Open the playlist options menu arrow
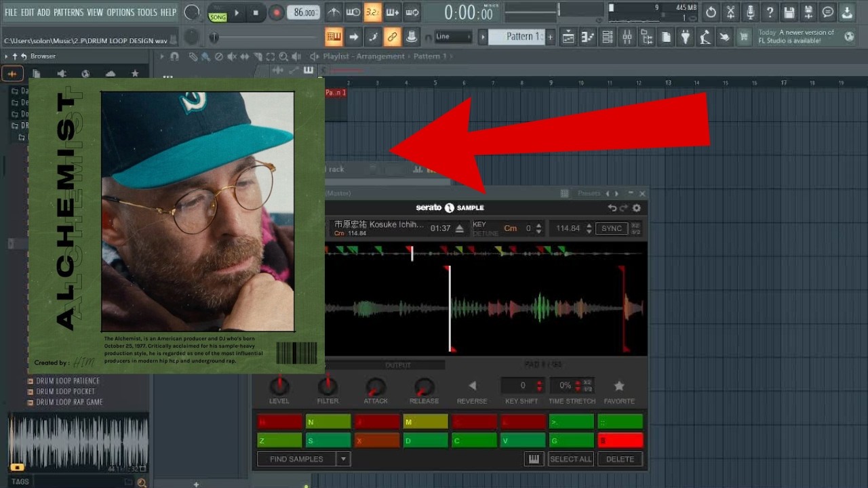Screen dimensions: 868x488 tap(161, 56)
